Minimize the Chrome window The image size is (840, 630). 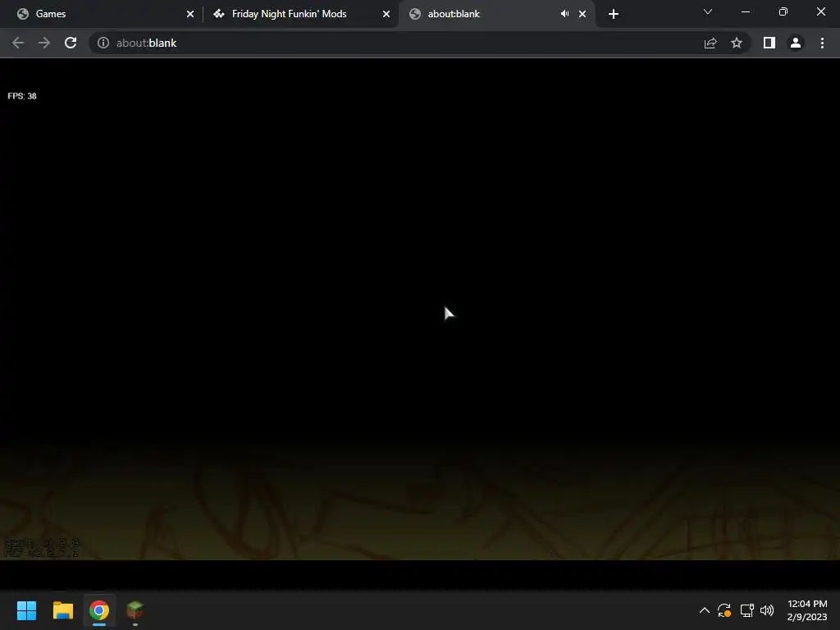click(x=746, y=11)
